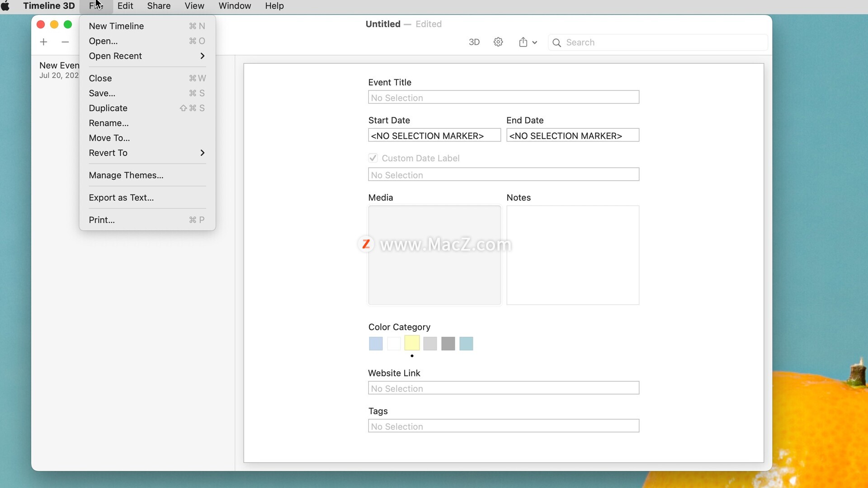868x488 pixels.
Task: Open Manage Themes... menu item
Action: click(147, 175)
